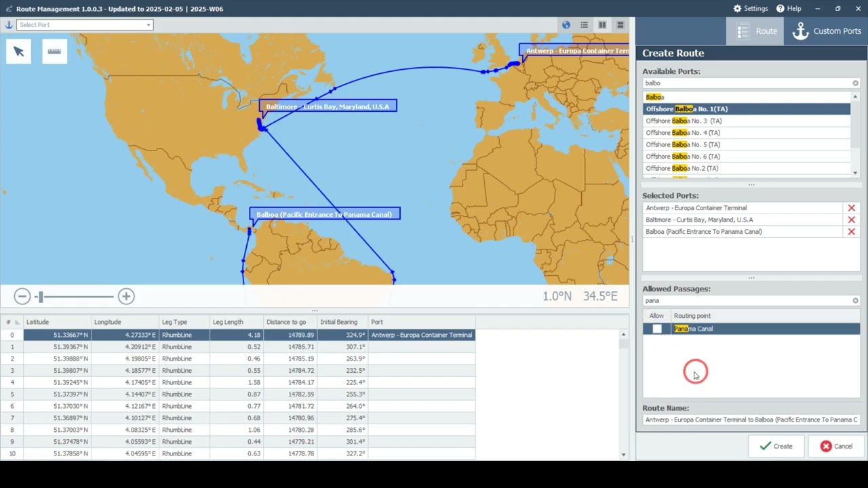Sort by Initial Bearing column header
Viewport: 868px width, 488px height.
[x=342, y=322]
